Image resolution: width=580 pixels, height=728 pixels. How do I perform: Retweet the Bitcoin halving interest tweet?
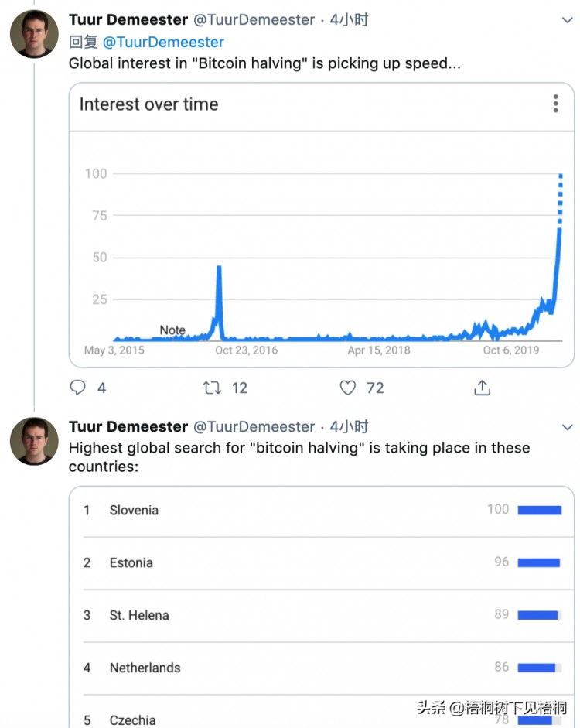pyautogui.click(x=212, y=388)
